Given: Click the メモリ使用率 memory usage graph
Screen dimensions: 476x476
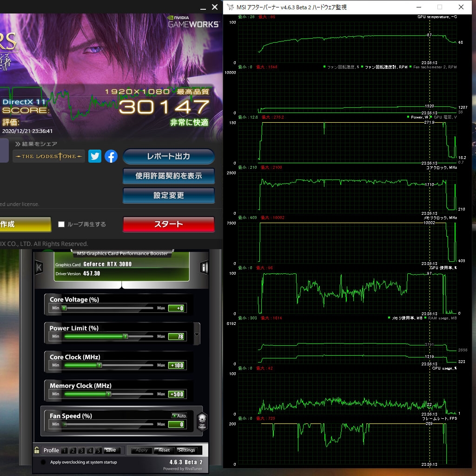Looking at the screenshot, I should point(347,344).
